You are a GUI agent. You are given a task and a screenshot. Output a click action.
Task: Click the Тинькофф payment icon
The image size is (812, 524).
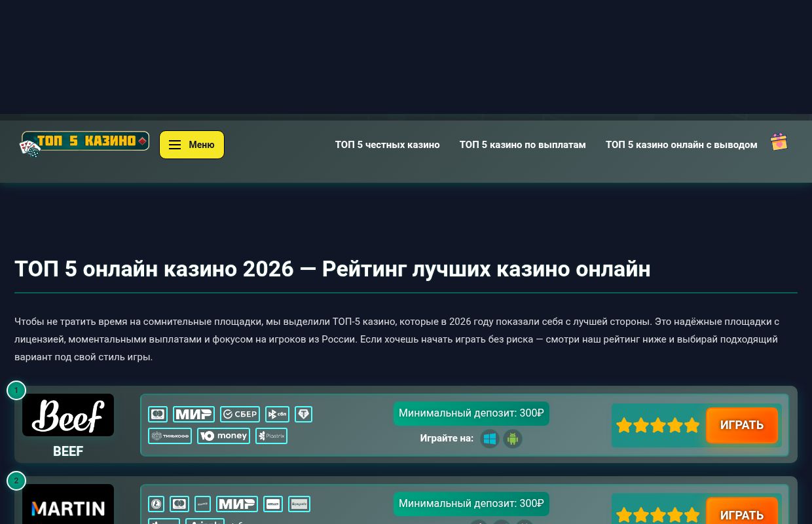point(170,436)
